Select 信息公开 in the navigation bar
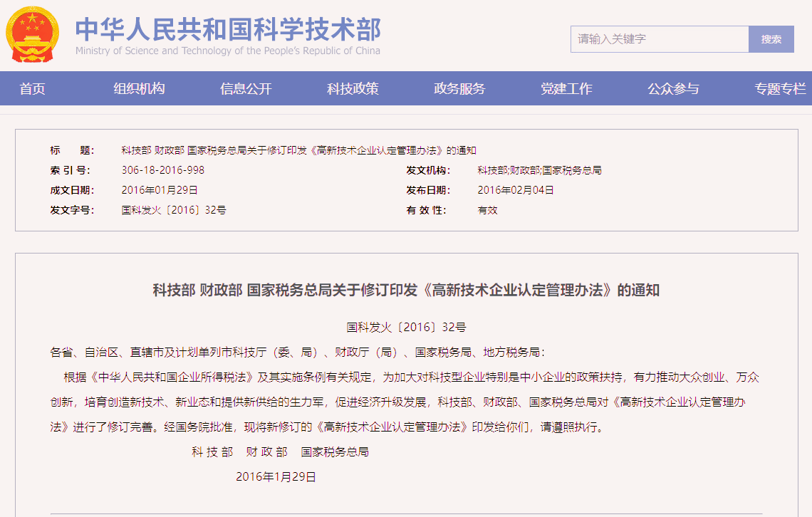Screen dimensions: 812x517 [246, 88]
